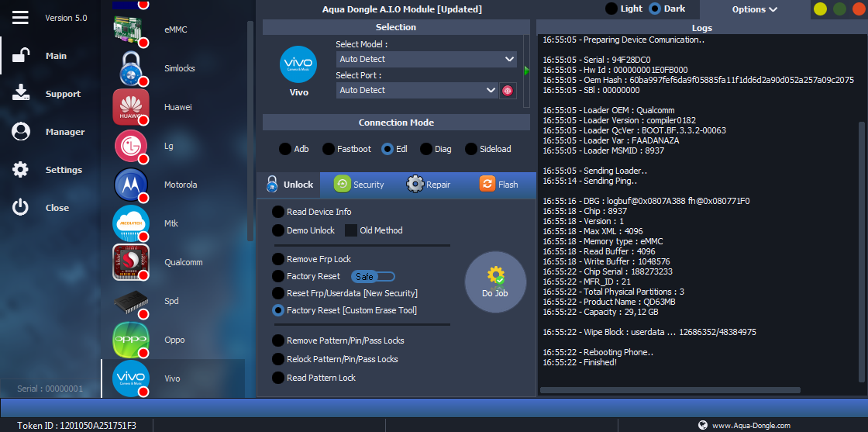Select Read Device Info option
868x432 pixels.
[312, 212]
